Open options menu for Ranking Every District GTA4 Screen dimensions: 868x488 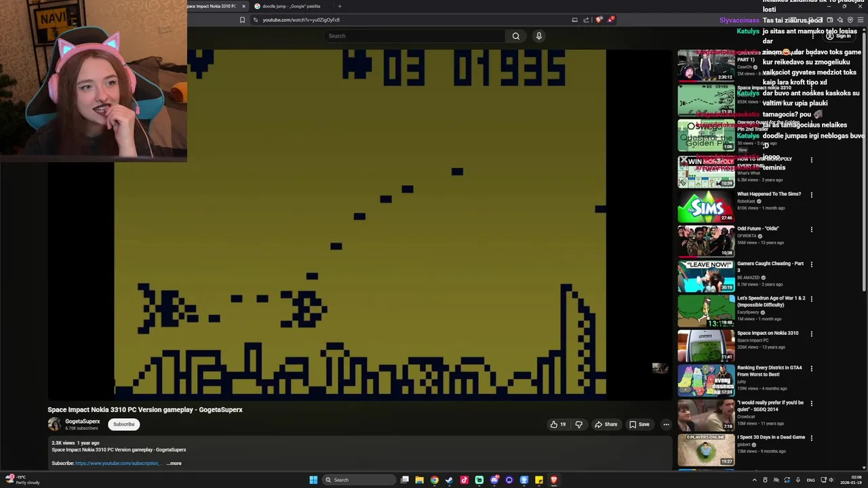811,369
